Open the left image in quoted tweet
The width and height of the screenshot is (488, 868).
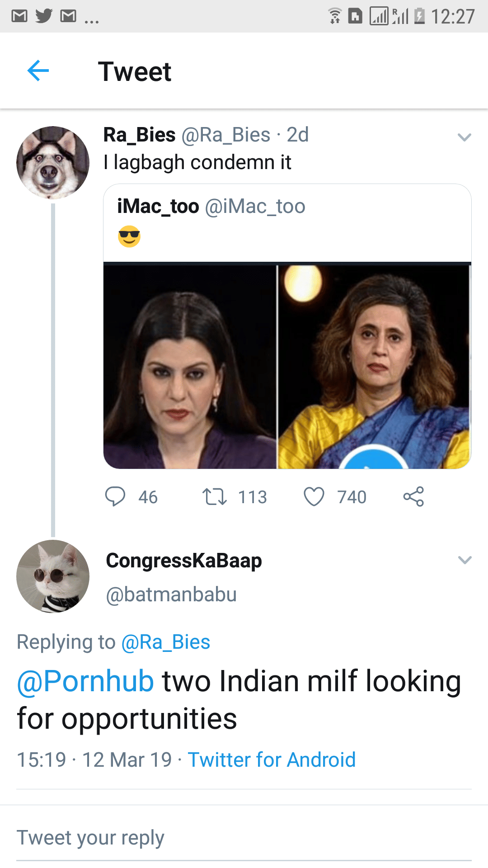[190, 366]
